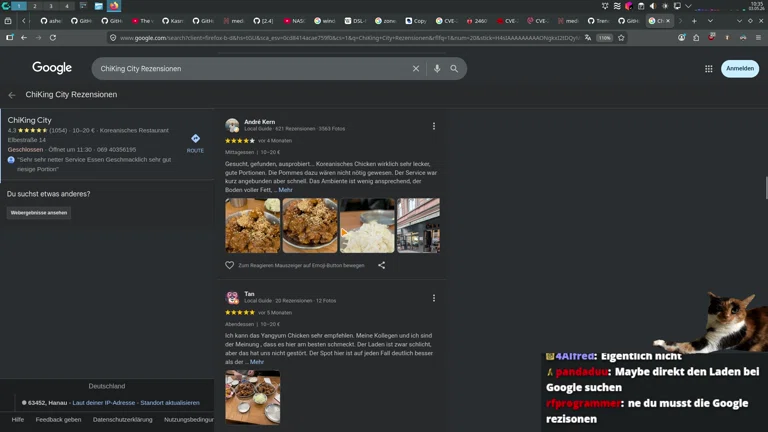Close the active ChiKing tab
This screenshot has height=432, width=768.
(668, 21)
